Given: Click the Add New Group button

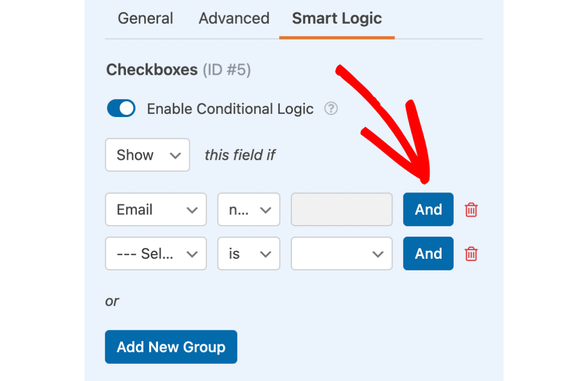Looking at the screenshot, I should 171,347.
